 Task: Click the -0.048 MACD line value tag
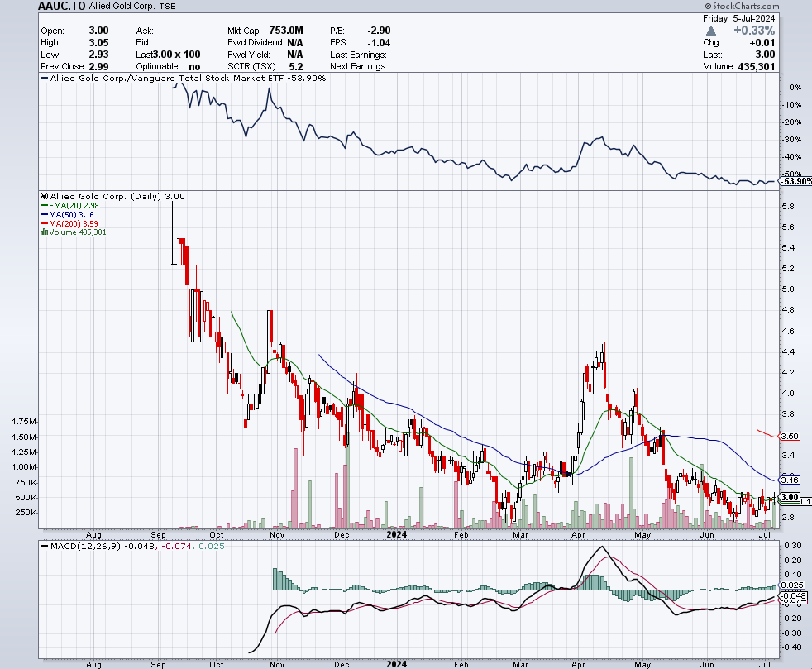pos(793,595)
